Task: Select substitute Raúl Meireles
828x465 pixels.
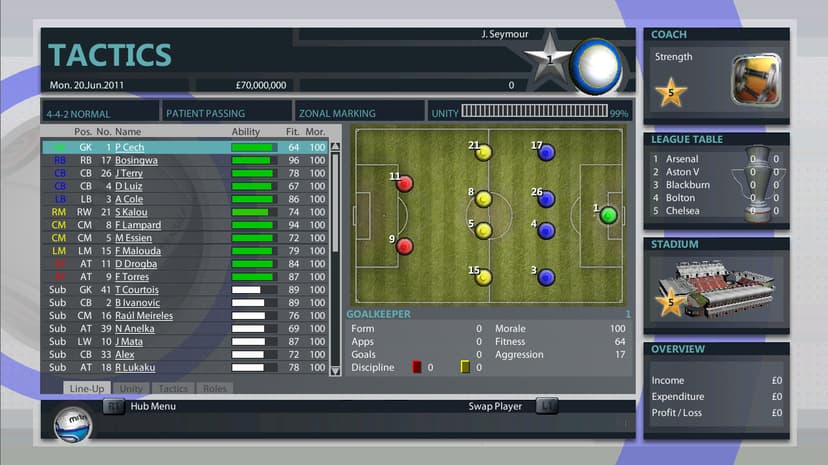Action: (144, 315)
